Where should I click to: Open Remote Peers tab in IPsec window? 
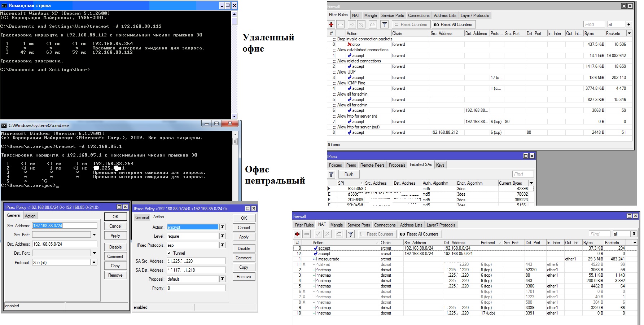tap(372, 165)
